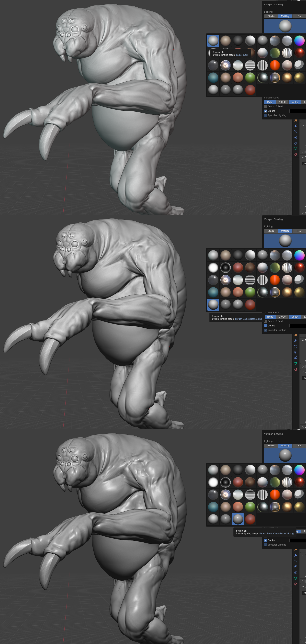Image resolution: width=306 pixels, height=644 pixels.
Task: Collapse the 'C' properties panel in top screenshot
Action: tap(303, 157)
